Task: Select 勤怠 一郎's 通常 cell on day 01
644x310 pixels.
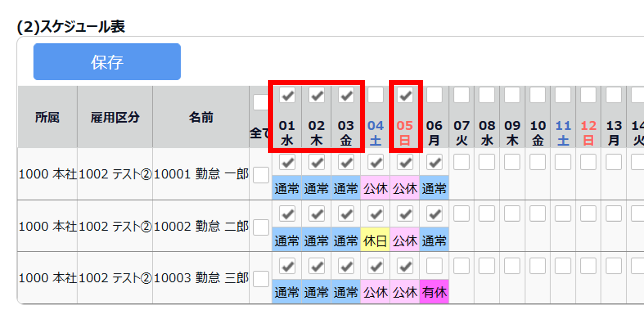Action: pos(287,188)
